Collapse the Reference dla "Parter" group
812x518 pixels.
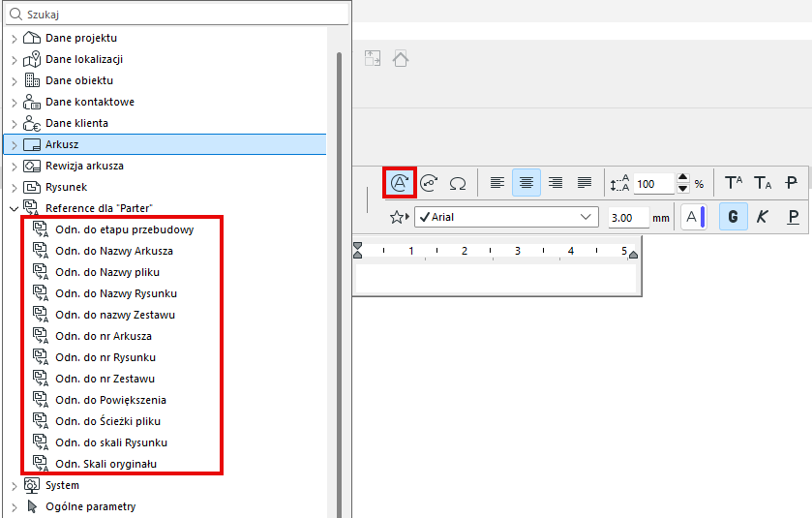[14, 209]
